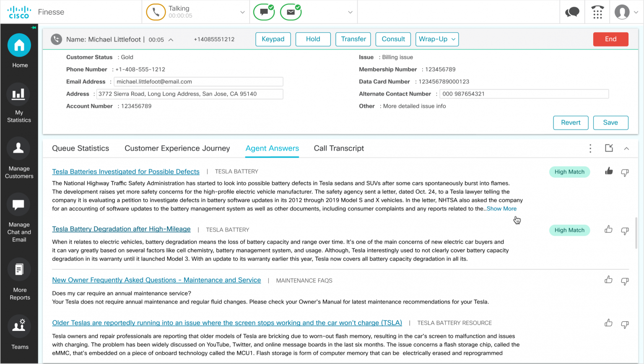Image resolution: width=644 pixels, height=364 pixels.
Task: Collapse the Michael Littlefoot call details
Action: 171,39
